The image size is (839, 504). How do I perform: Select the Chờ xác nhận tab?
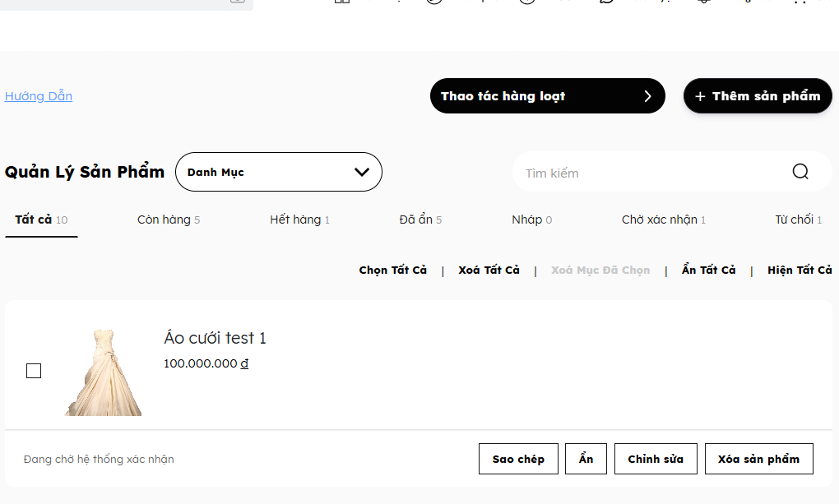click(x=664, y=220)
